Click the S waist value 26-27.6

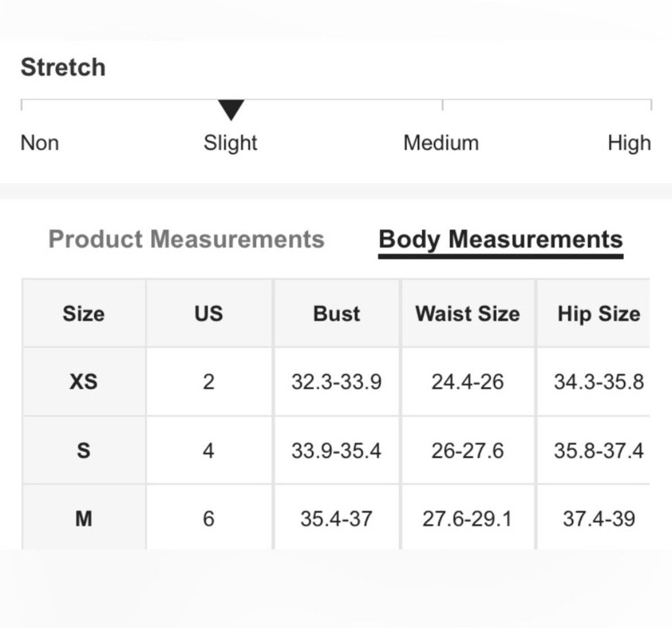(468, 451)
